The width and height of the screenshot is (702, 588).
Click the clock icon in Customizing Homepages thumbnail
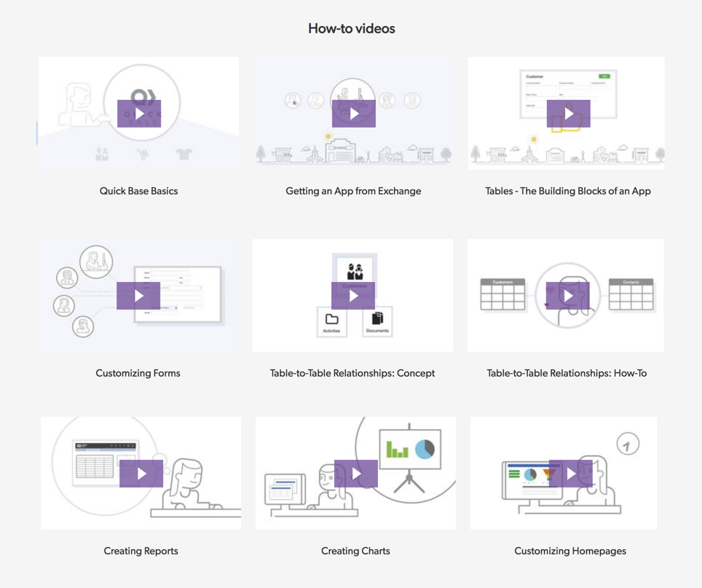click(x=628, y=444)
